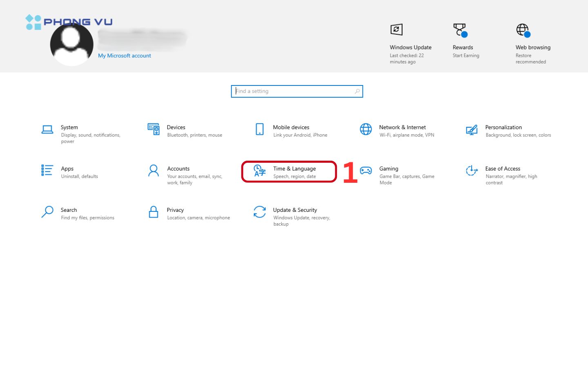Click 'Background, lock screen, colors' description
The width and height of the screenshot is (588, 368).
(x=518, y=135)
